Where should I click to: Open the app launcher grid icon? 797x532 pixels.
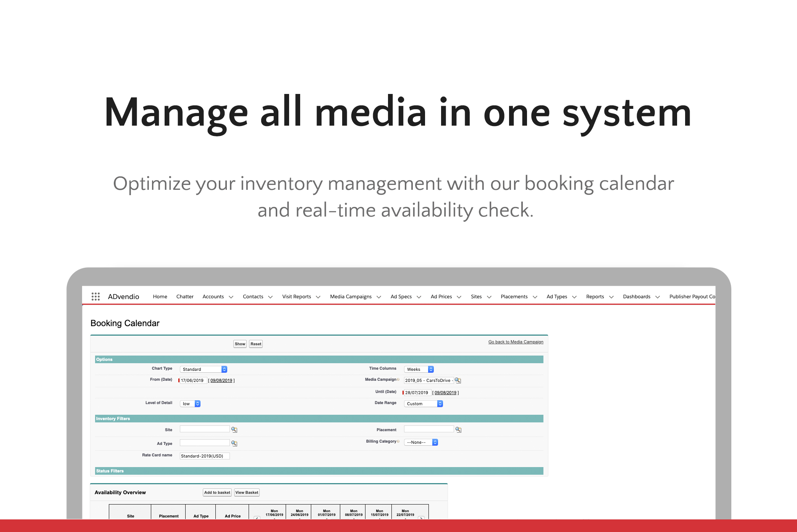click(x=95, y=296)
